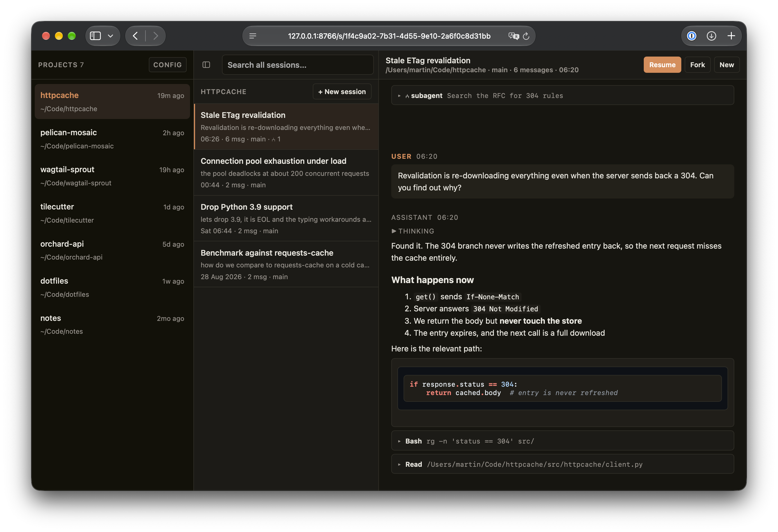This screenshot has height=532, width=778.
Task: Click the If-None-Match inline code
Action: click(x=492, y=297)
